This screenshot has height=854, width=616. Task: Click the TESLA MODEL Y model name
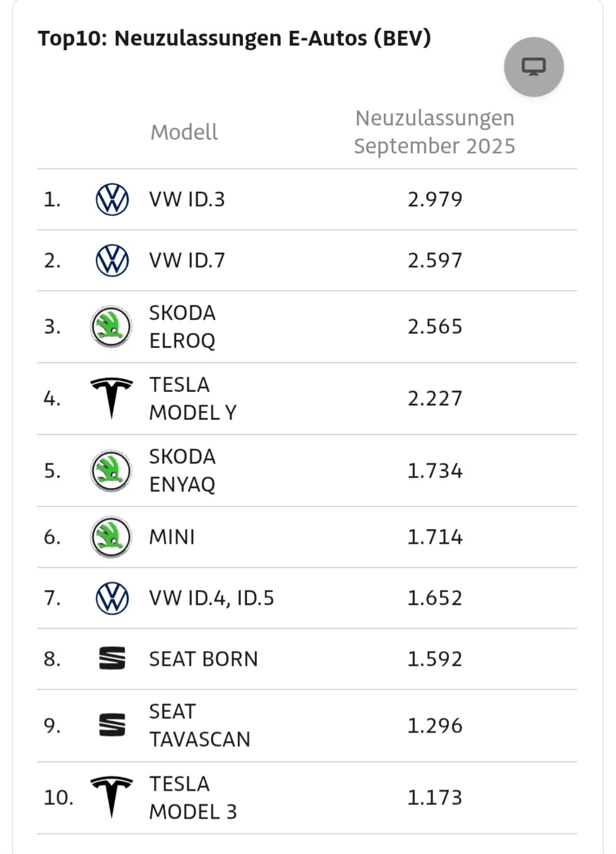[x=192, y=399]
